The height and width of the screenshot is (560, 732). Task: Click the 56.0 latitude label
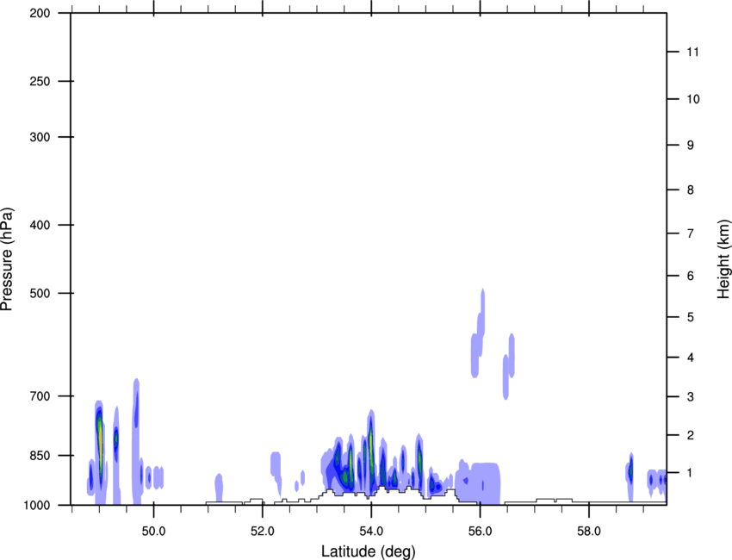(480, 532)
